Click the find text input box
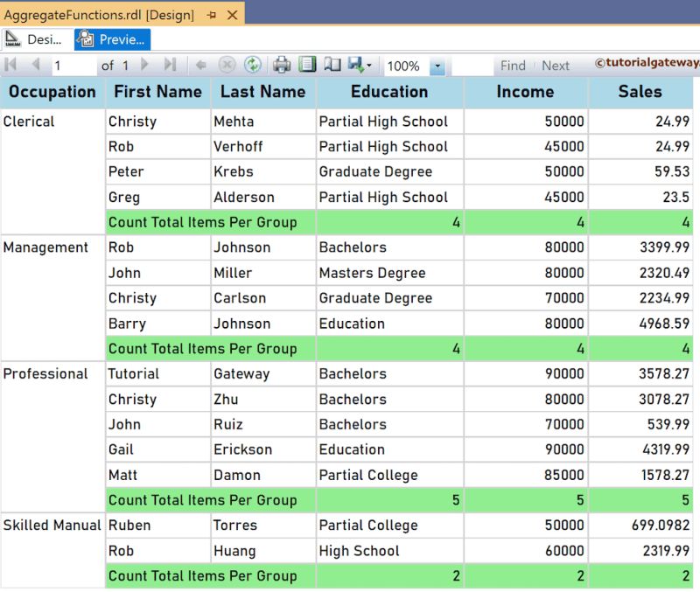This screenshot has height=592, width=700. pyautogui.click(x=472, y=66)
